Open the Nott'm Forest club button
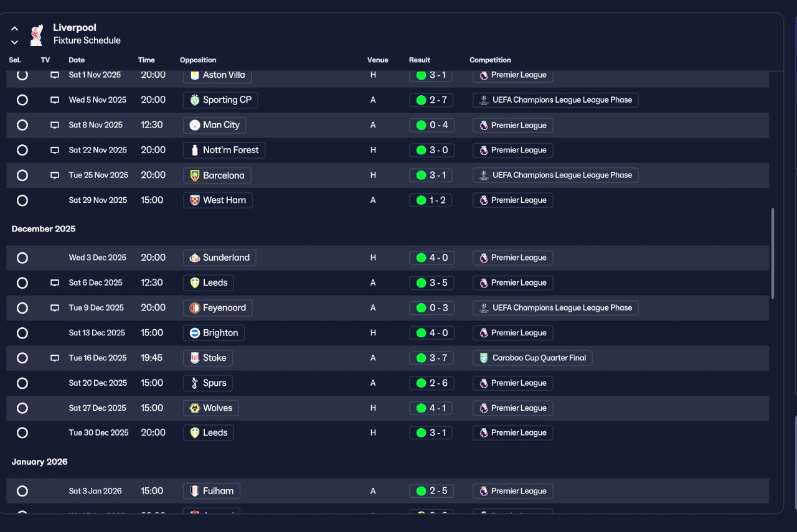The image size is (797, 532). (x=224, y=150)
